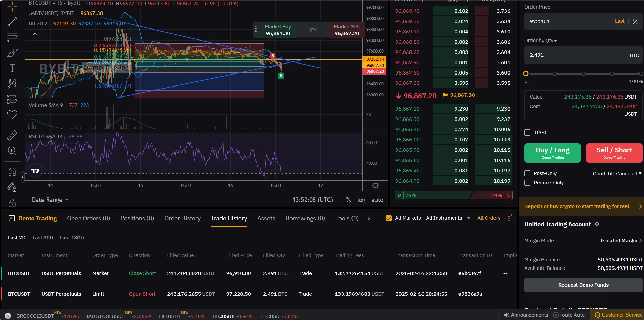
Task: Open the forecasting and measurement tools
Action: (12, 99)
